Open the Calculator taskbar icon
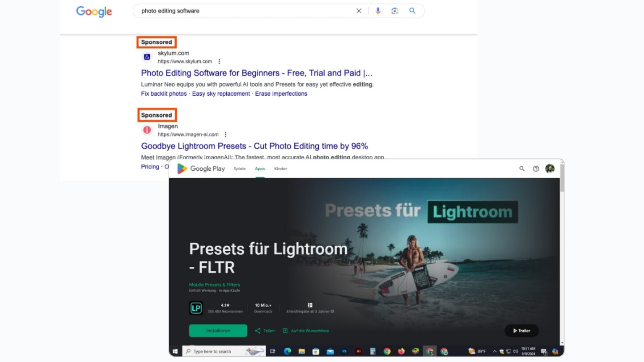This screenshot has width=644, height=362. click(373, 351)
